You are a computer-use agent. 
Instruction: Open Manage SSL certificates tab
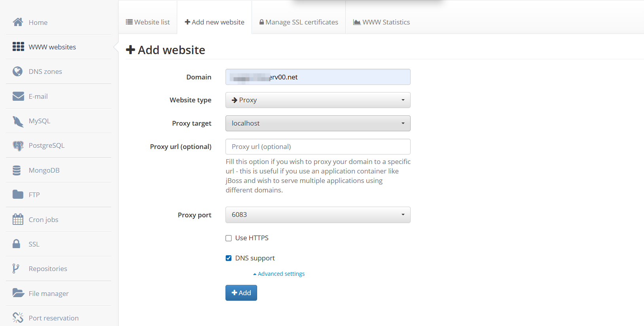point(299,22)
